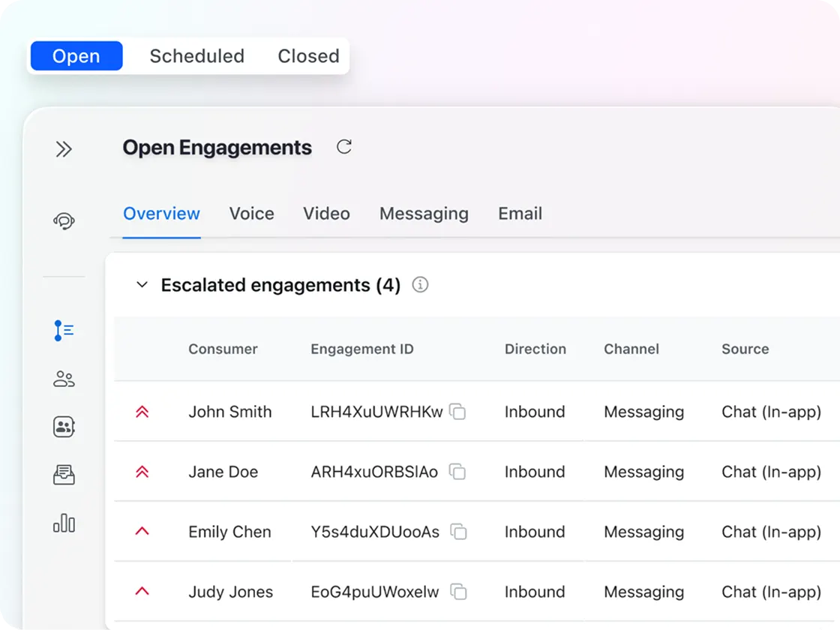Select the Messaging tab

(424, 213)
